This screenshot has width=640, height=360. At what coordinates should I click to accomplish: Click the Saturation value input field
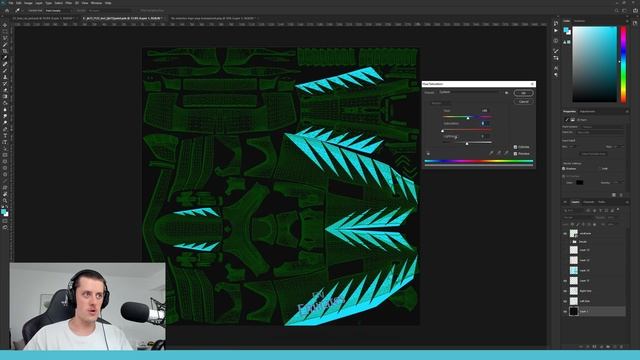pyautogui.click(x=485, y=123)
